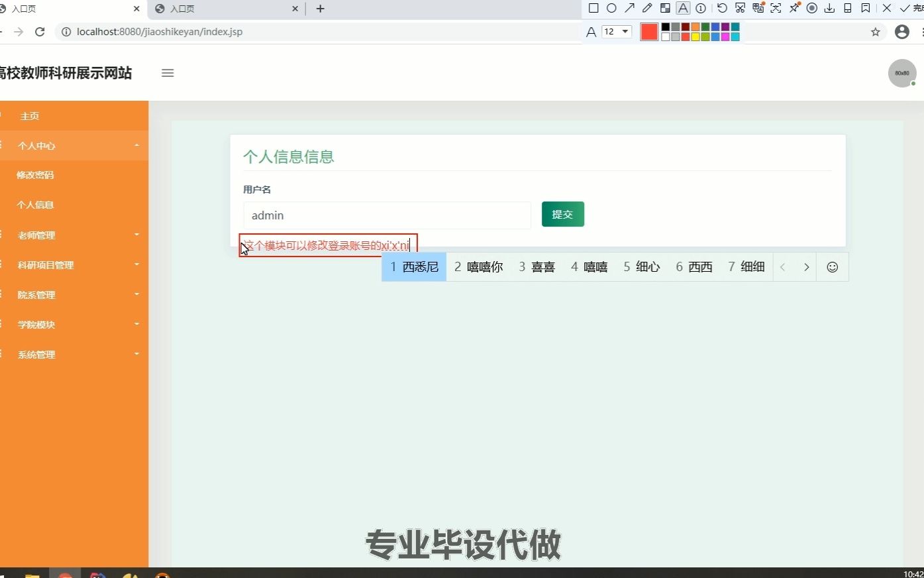Image resolution: width=924 pixels, height=578 pixels.
Task: Pick the dark green color swatch
Action: tap(705, 27)
